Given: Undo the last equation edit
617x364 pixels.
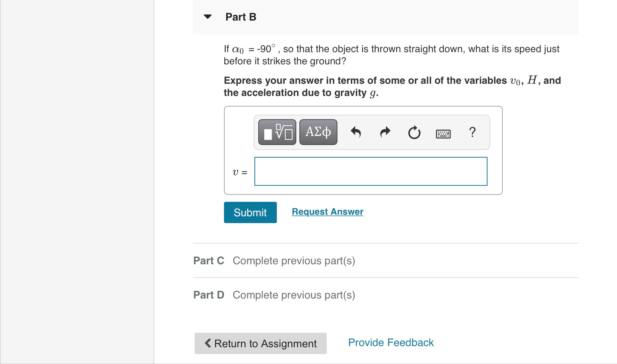Looking at the screenshot, I should point(356,132).
